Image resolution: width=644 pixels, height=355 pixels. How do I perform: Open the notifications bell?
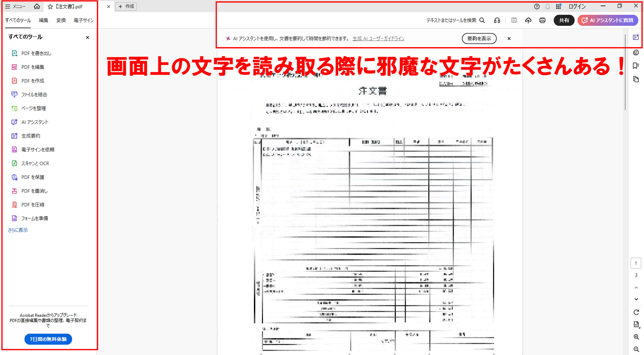point(548,7)
